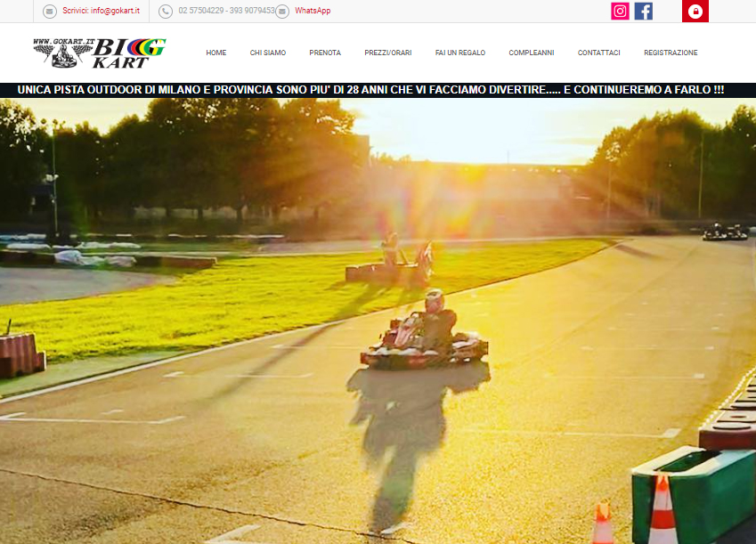This screenshot has width=756, height=544.
Task: Click the envelope icon beside WhatsApp
Action: pos(282,11)
